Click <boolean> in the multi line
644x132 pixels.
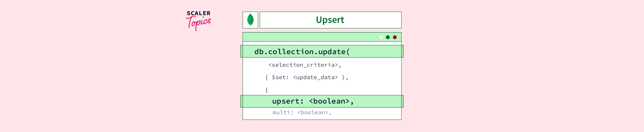pos(313,113)
